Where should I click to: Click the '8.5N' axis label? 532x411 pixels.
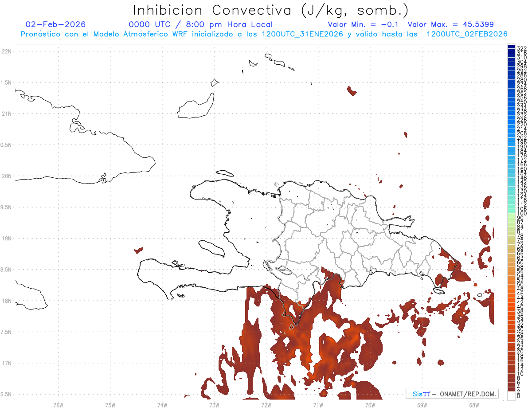pos(7,270)
